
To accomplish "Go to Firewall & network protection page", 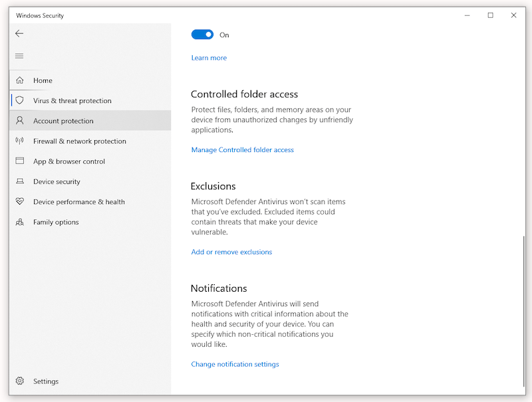I will [79, 141].
